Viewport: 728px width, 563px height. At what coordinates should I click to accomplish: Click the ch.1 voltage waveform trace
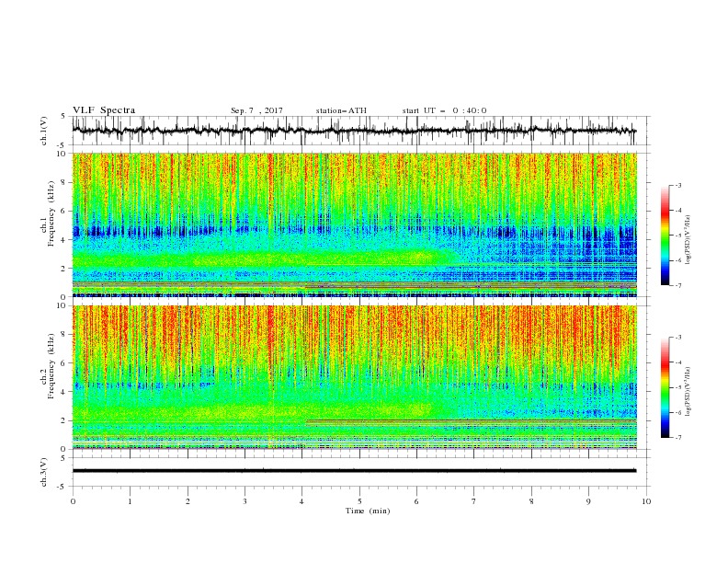354,131
